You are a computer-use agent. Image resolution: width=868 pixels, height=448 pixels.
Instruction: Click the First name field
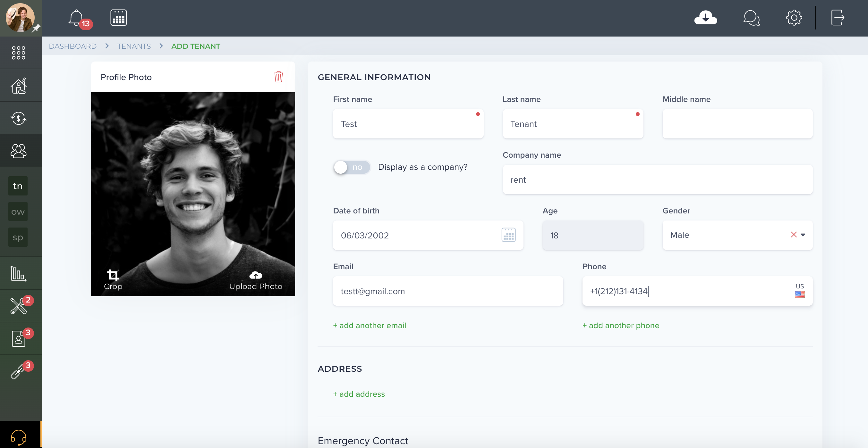(x=408, y=123)
